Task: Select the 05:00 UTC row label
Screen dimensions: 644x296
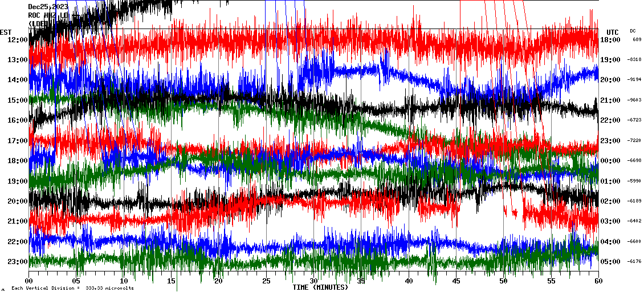Action: tap(611, 262)
